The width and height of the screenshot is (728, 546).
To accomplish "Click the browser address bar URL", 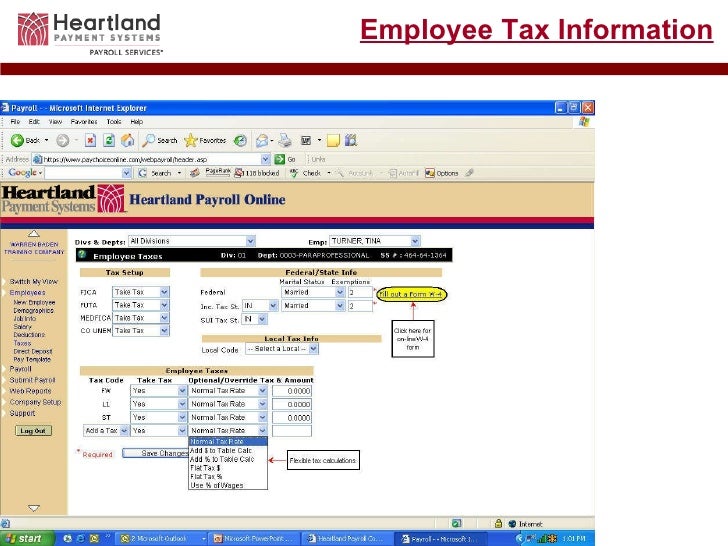I will pyautogui.click(x=152, y=159).
